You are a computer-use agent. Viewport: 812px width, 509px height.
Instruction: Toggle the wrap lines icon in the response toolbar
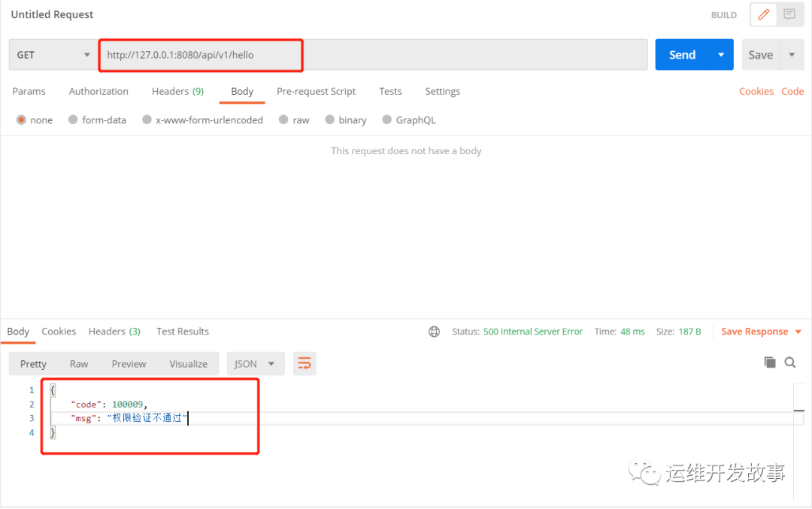(x=304, y=363)
